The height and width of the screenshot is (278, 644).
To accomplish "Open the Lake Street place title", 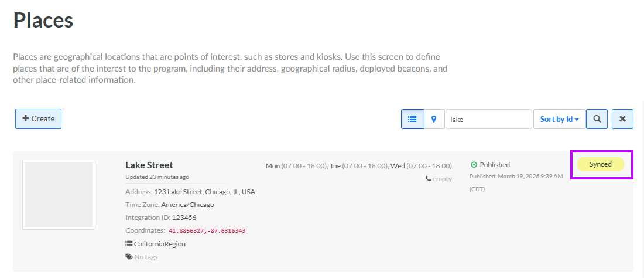I will (149, 165).
